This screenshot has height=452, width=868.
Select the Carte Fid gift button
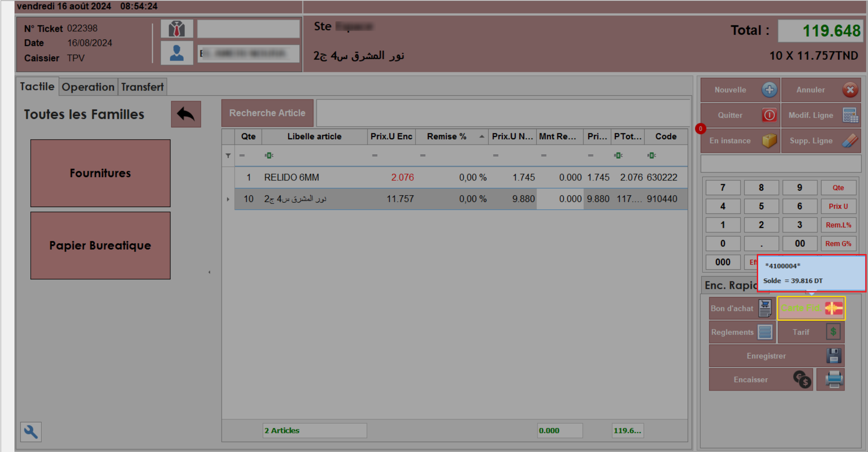coord(811,308)
